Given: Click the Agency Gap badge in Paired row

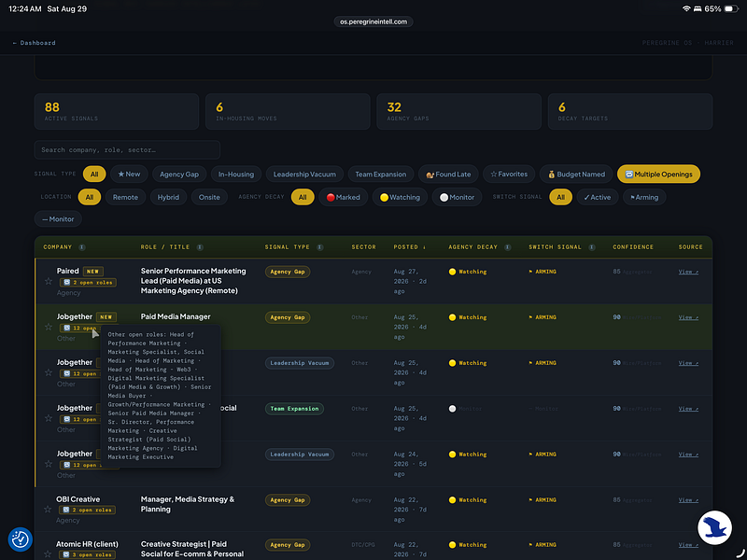Looking at the screenshot, I should tap(288, 272).
